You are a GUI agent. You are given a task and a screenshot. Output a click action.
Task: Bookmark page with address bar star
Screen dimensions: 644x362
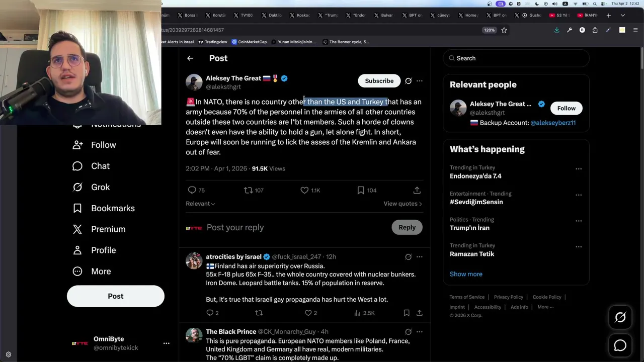tap(504, 30)
